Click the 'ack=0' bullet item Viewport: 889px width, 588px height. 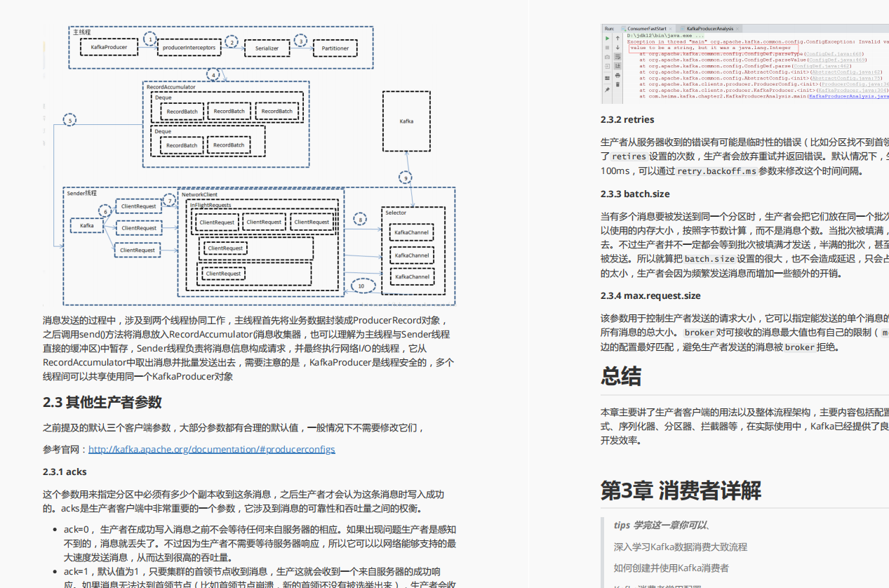[x=260, y=543]
